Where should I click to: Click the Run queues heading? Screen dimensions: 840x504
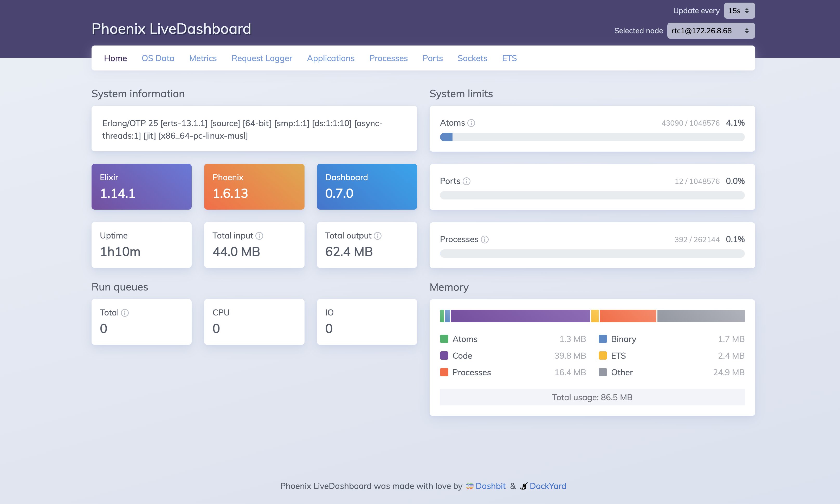120,287
